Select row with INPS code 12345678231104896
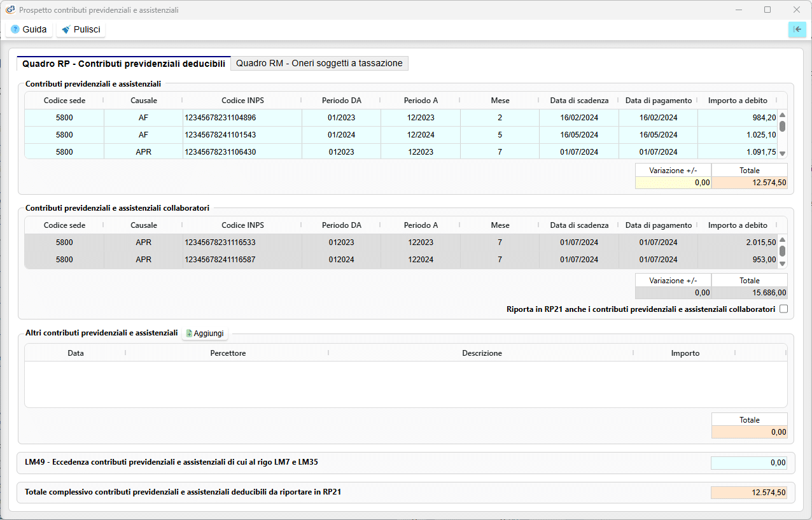Viewport: 812px width, 520px height. point(401,118)
